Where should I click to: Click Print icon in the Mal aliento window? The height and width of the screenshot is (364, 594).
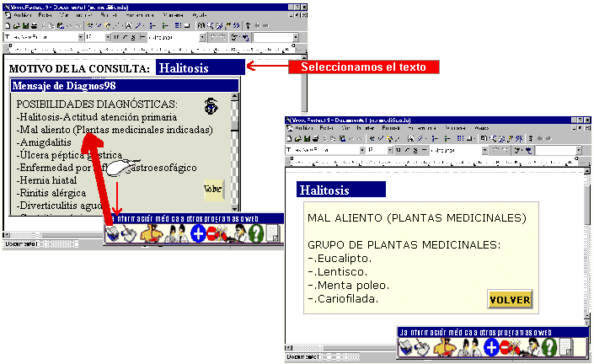click(315, 139)
